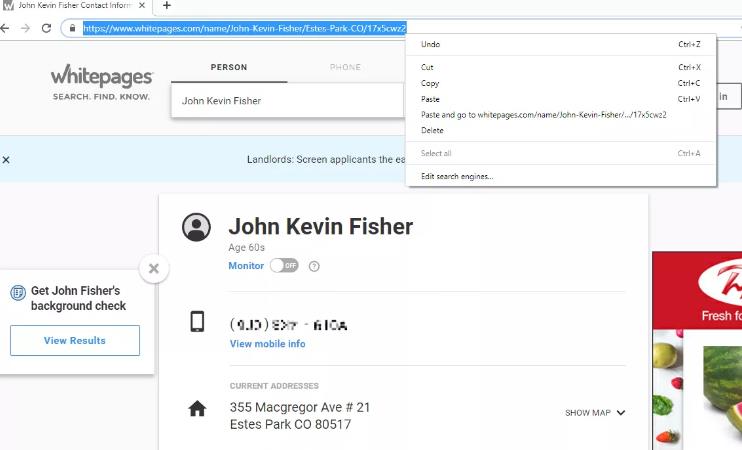The height and width of the screenshot is (450, 742).
Task: Expand the Show Map chevron
Action: (x=621, y=413)
